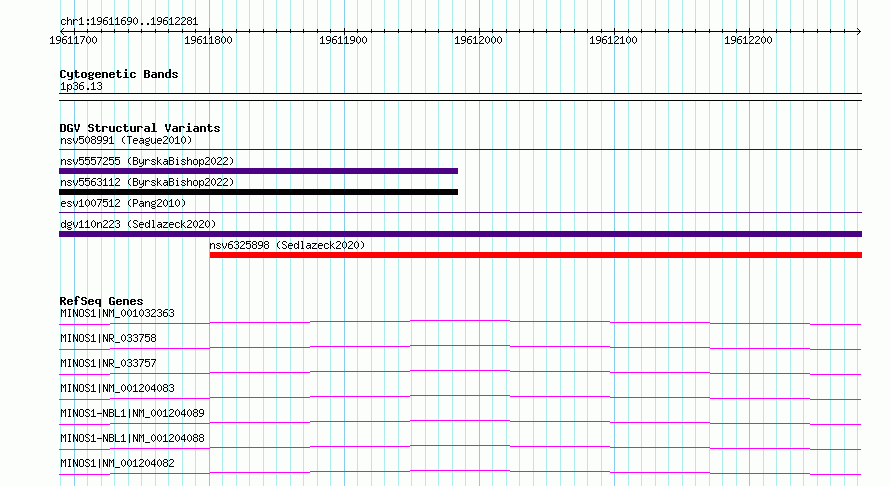890x486 pixels.
Task: Select transcript MINOS1|NR_033757
Action: (108, 363)
